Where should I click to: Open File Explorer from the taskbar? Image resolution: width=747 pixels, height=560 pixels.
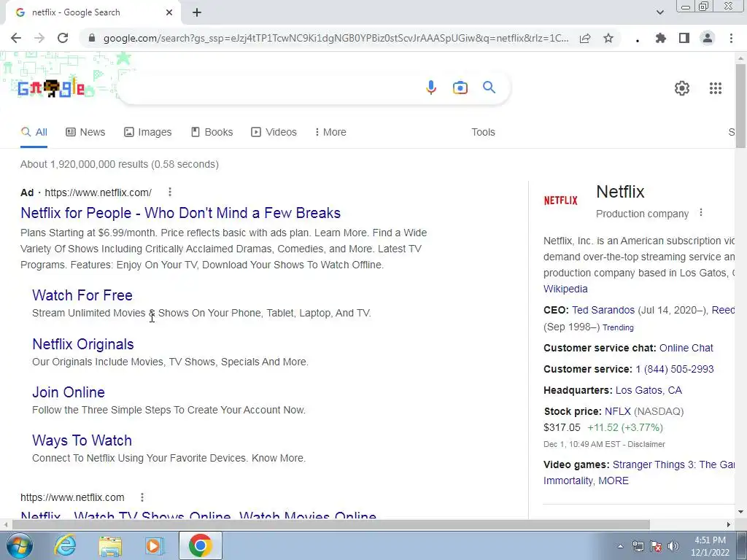(x=110, y=545)
